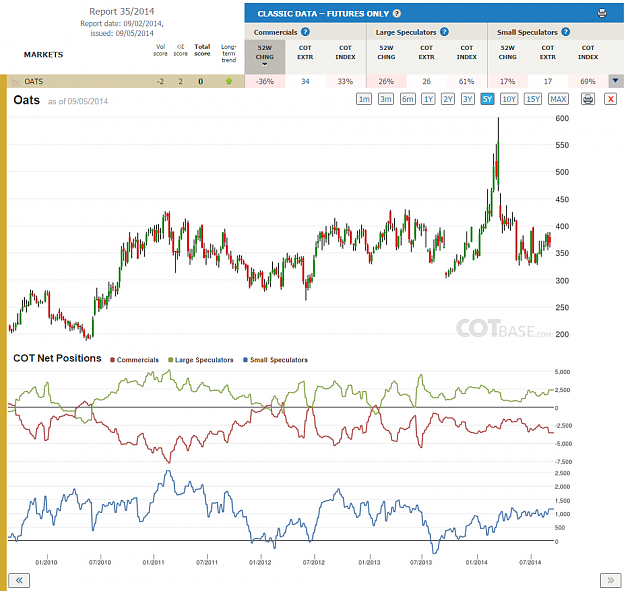
Task: Open the Small Speculators help icon
Action: 566,32
